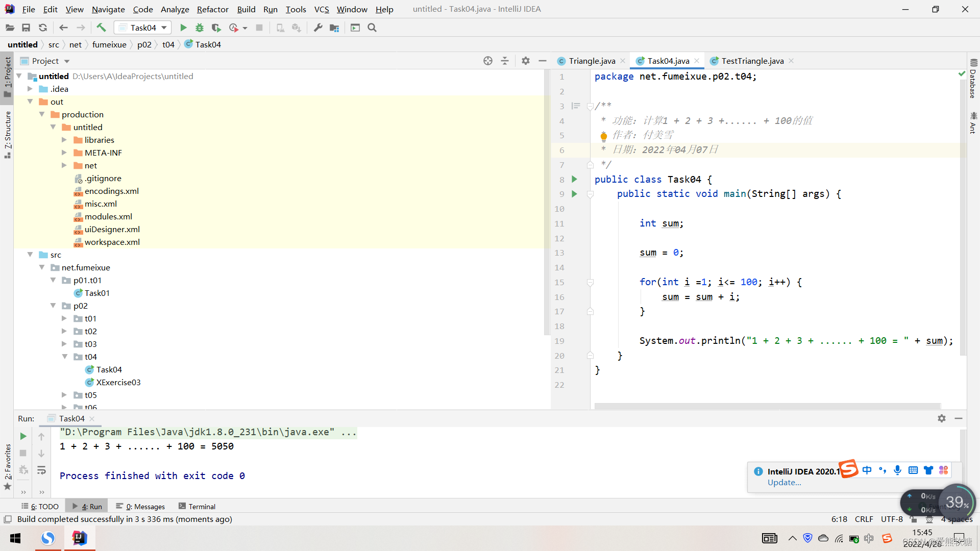Image resolution: width=980 pixels, height=551 pixels.
Task: Toggle the Structure side tab
Action: tap(7, 135)
